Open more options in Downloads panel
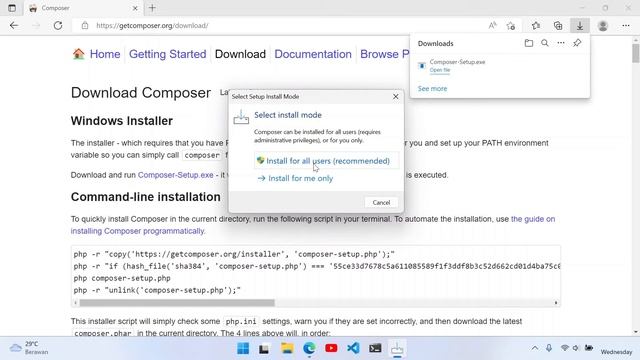The height and width of the screenshot is (360, 640). pos(561,43)
